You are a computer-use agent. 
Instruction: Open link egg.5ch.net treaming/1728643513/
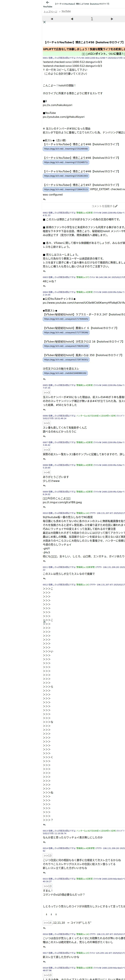(x=66, y=189)
